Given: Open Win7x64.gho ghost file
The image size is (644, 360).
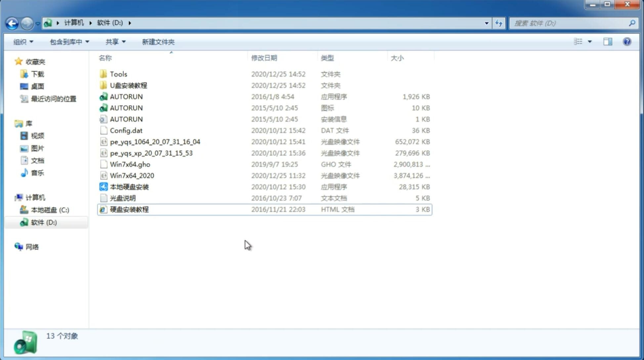Looking at the screenshot, I should [x=130, y=164].
